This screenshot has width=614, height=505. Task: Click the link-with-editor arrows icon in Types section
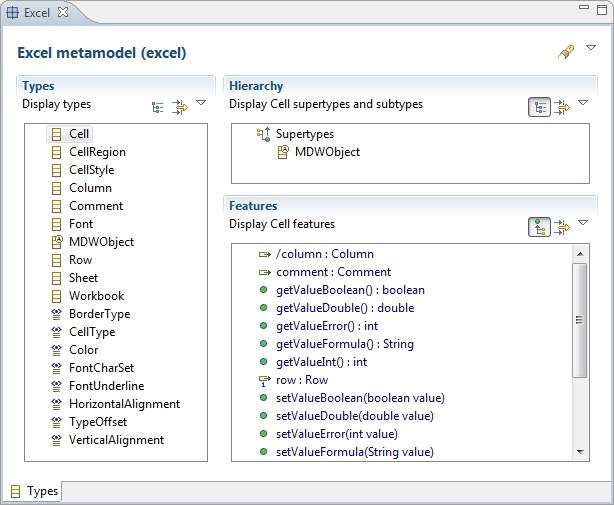click(x=180, y=107)
